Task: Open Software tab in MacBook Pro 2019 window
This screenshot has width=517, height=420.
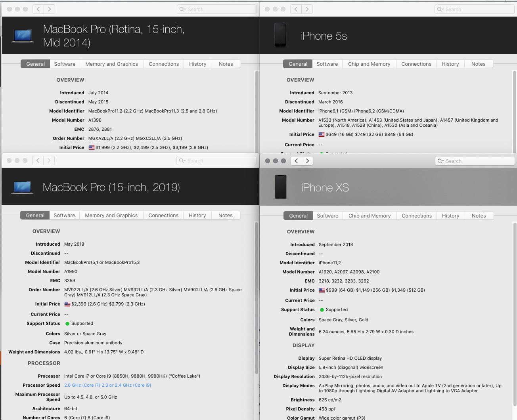Action: (64, 215)
